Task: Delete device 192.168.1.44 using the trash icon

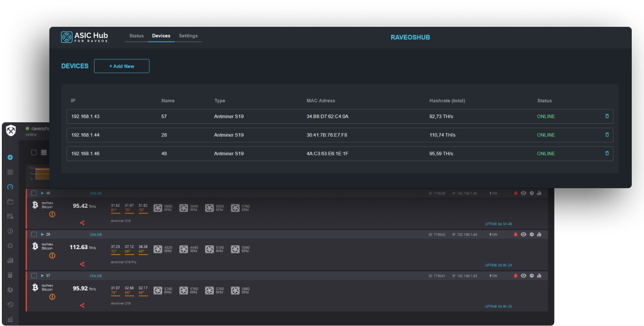Action: [x=607, y=135]
